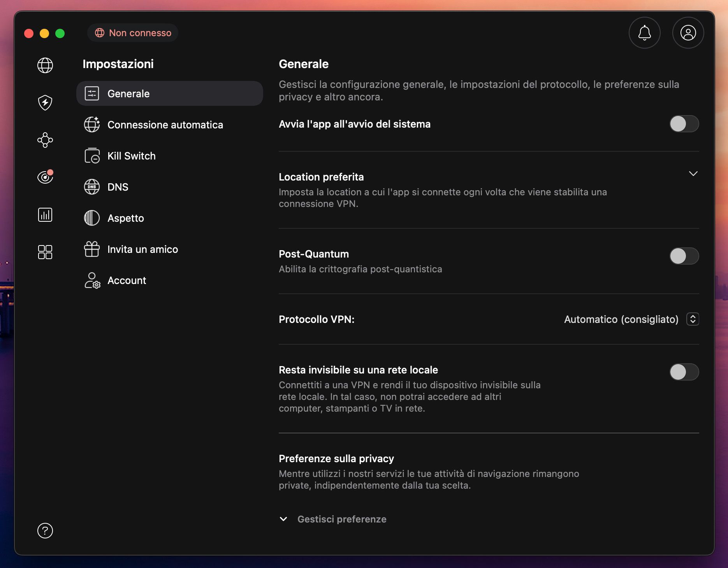Click the Non connesso status badge
728x568 pixels.
click(132, 33)
